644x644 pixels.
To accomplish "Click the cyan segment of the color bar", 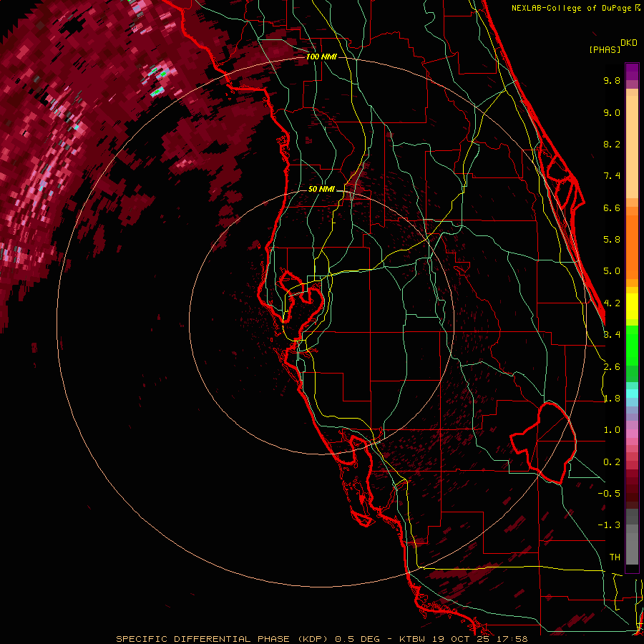I will (632, 393).
